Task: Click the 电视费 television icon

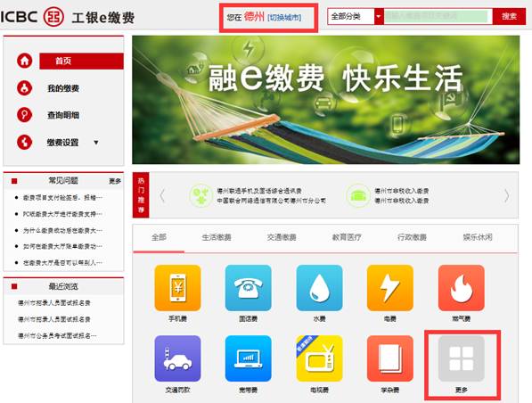Action: (x=319, y=358)
